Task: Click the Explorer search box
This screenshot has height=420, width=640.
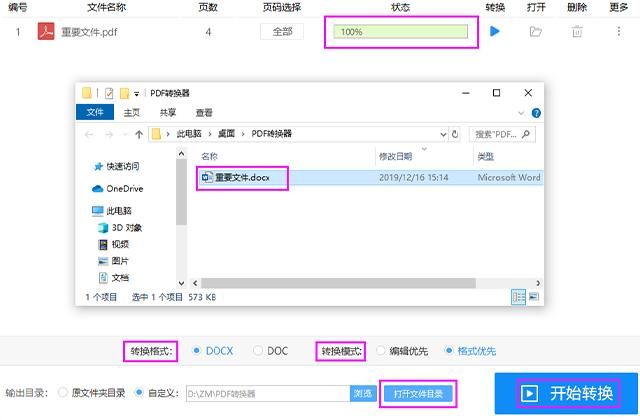Action: 502,134
